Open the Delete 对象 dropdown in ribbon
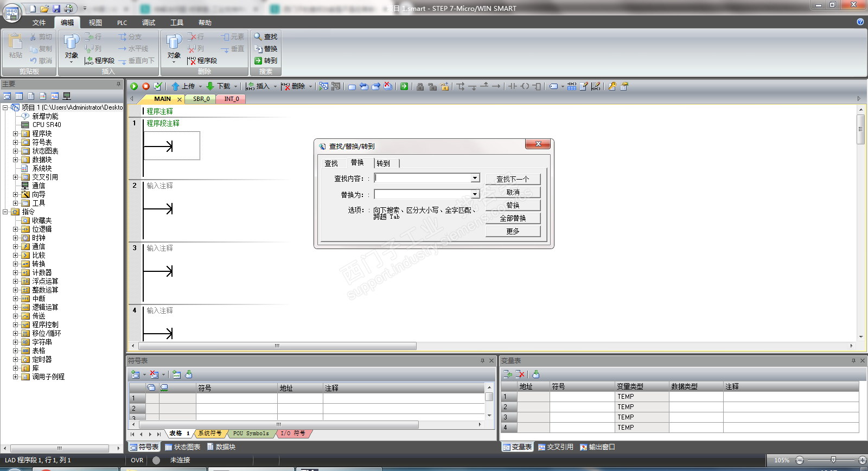This screenshot has width=868, height=471. click(174, 62)
